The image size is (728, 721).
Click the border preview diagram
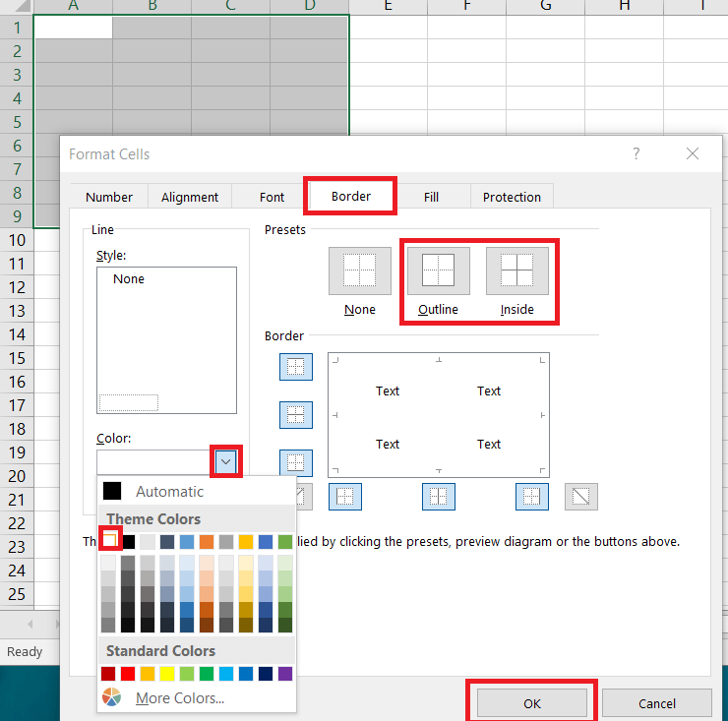(439, 415)
